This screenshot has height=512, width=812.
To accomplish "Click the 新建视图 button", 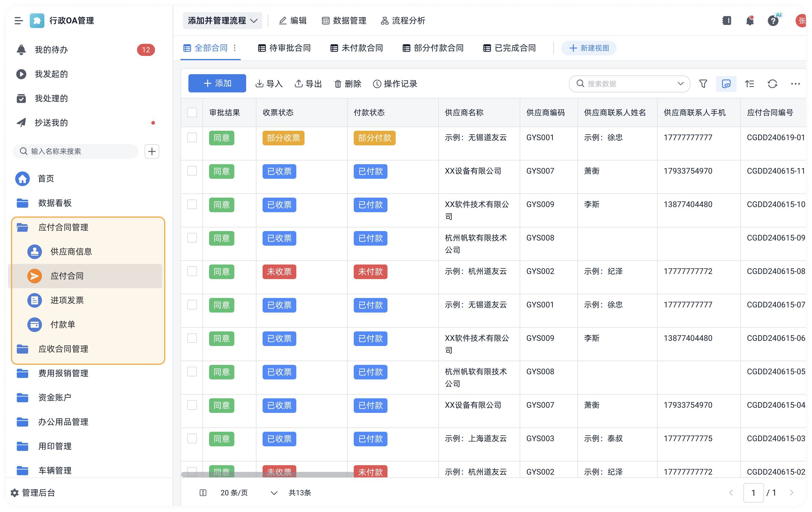I will [589, 48].
